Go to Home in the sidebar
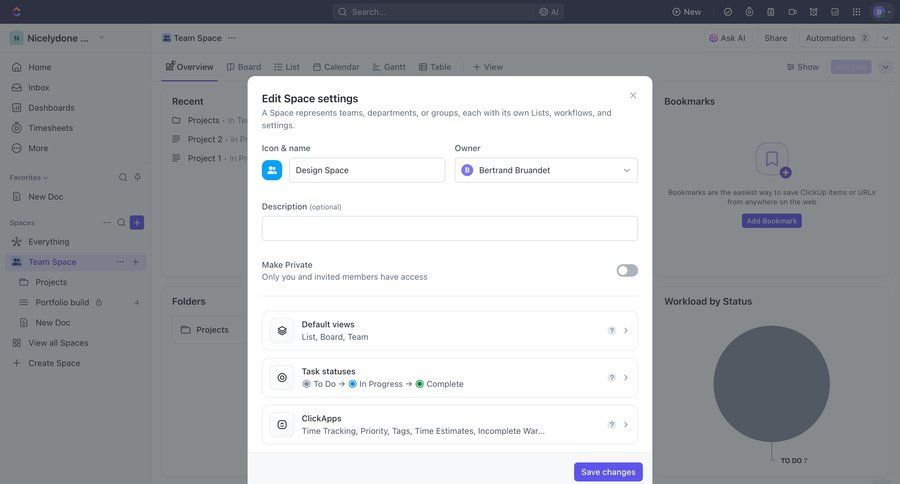This screenshot has width=900, height=484. 40,67
